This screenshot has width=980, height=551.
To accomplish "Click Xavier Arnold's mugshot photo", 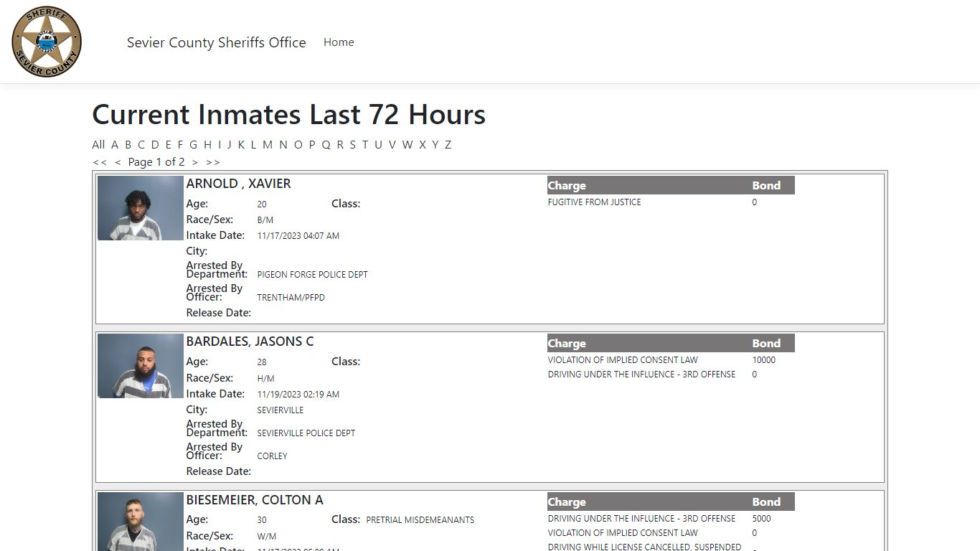I will (x=141, y=208).
